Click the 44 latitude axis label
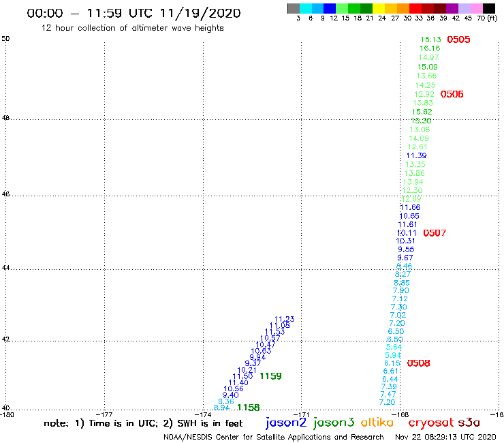Image resolution: width=504 pixels, height=443 pixels. point(5,268)
